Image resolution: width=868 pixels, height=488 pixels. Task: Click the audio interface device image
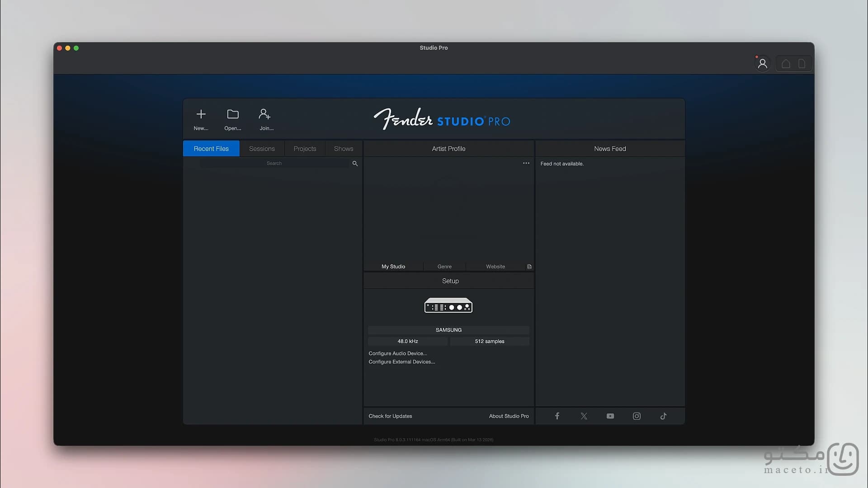448,305
